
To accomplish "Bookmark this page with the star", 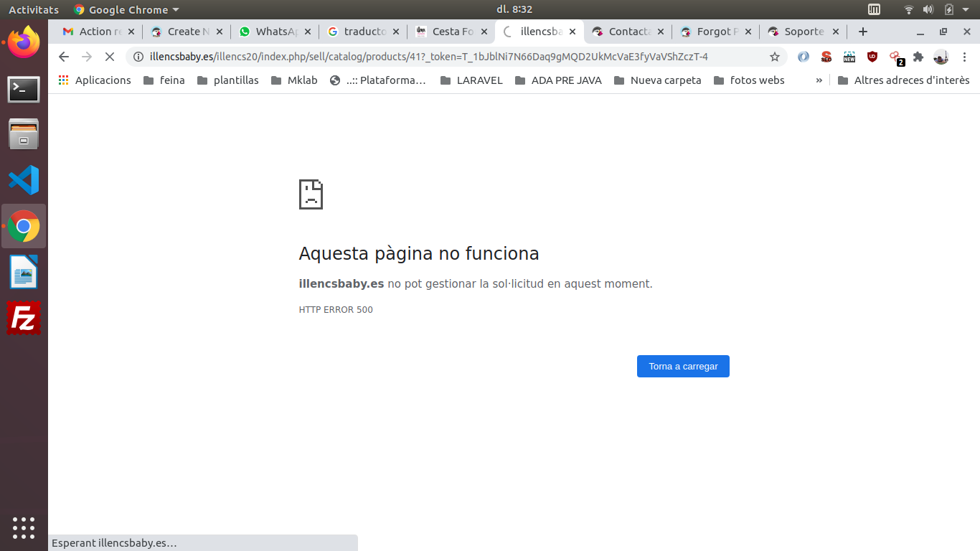I will tap(775, 57).
